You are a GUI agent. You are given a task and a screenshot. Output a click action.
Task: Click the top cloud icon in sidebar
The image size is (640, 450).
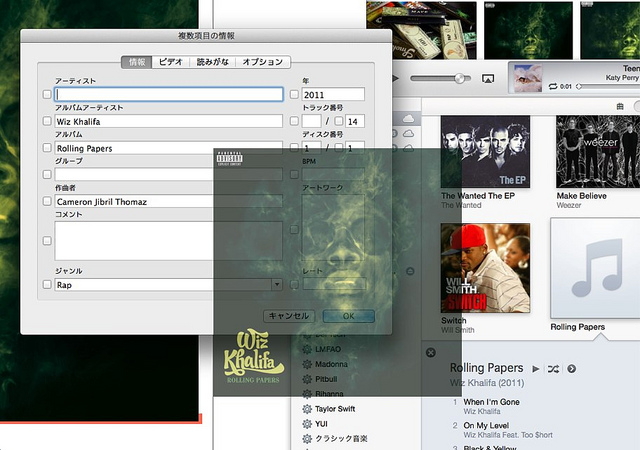coord(408,119)
